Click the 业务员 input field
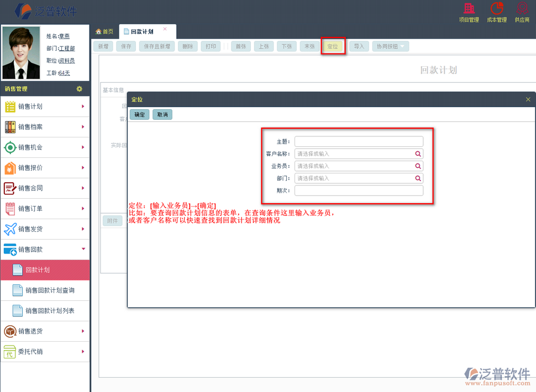536x392 pixels. pos(359,166)
